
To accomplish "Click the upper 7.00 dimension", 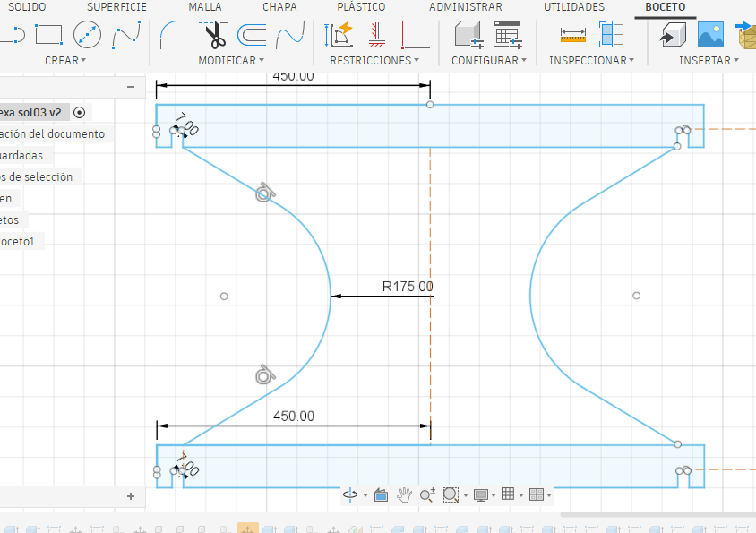I will tap(187, 124).
